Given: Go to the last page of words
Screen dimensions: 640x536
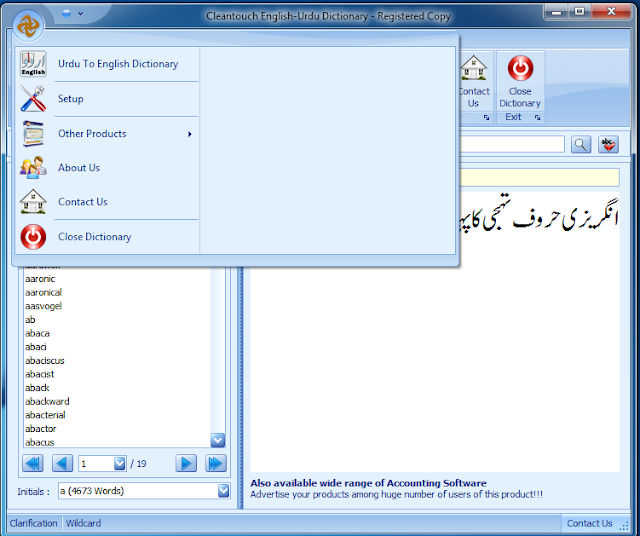Looking at the screenshot, I should (x=216, y=463).
